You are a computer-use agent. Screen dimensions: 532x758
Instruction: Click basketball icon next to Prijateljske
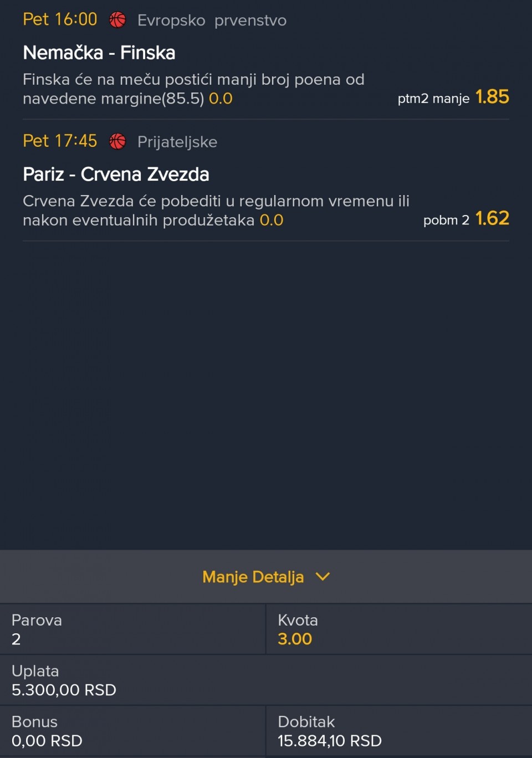pyautogui.click(x=117, y=141)
